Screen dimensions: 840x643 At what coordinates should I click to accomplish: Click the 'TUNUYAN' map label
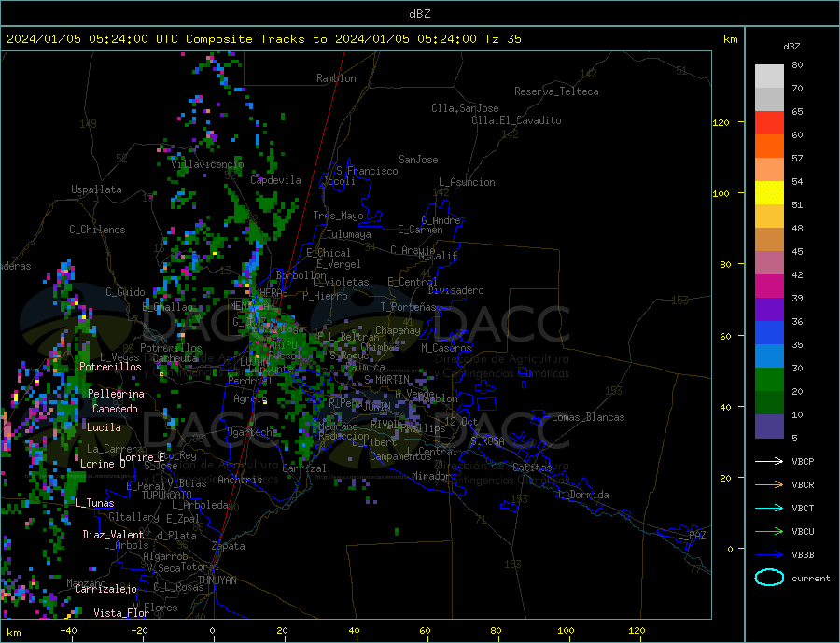(x=217, y=580)
